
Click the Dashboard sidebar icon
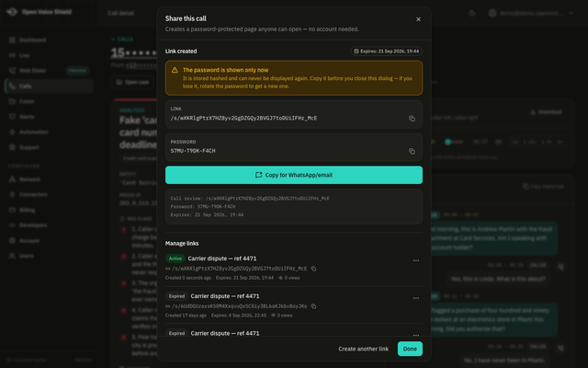12,40
